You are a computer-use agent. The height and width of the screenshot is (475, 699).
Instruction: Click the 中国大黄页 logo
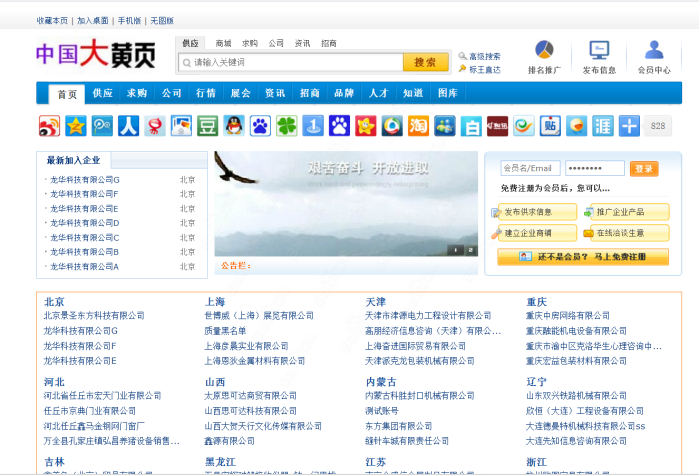(x=96, y=54)
